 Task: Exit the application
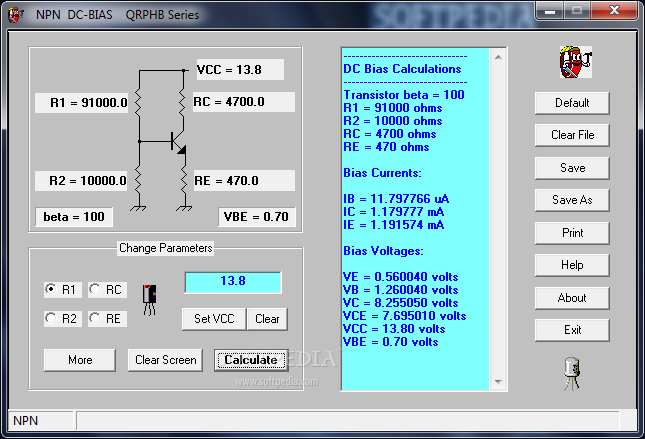pyautogui.click(x=572, y=330)
